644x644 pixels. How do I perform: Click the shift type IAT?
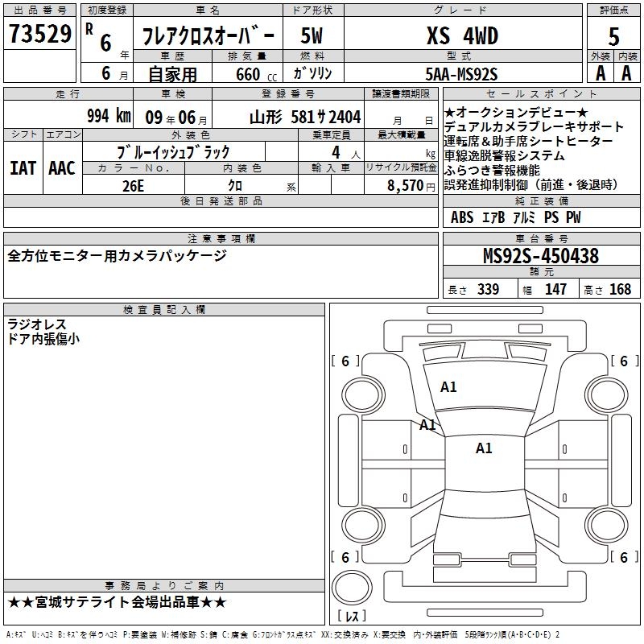[x=23, y=168]
